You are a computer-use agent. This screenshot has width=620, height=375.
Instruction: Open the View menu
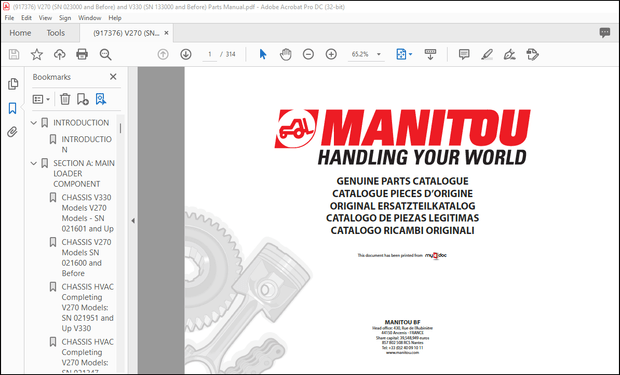[x=45, y=18]
